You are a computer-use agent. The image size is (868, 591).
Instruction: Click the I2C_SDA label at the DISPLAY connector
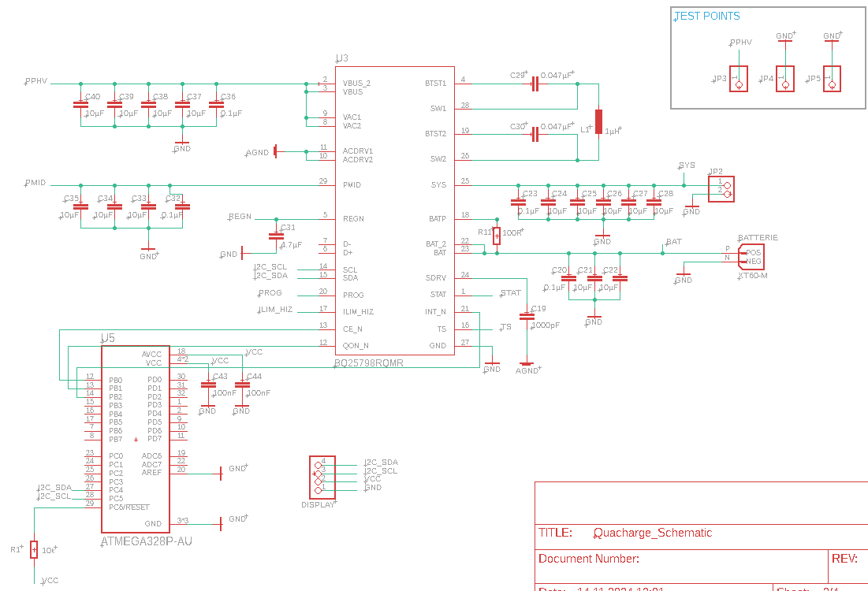(381, 462)
